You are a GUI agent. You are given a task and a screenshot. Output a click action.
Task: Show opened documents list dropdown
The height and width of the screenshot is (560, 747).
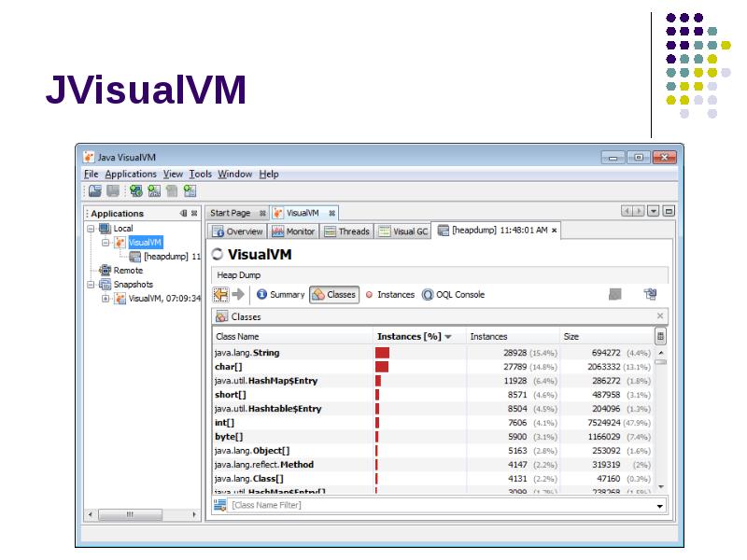653,211
